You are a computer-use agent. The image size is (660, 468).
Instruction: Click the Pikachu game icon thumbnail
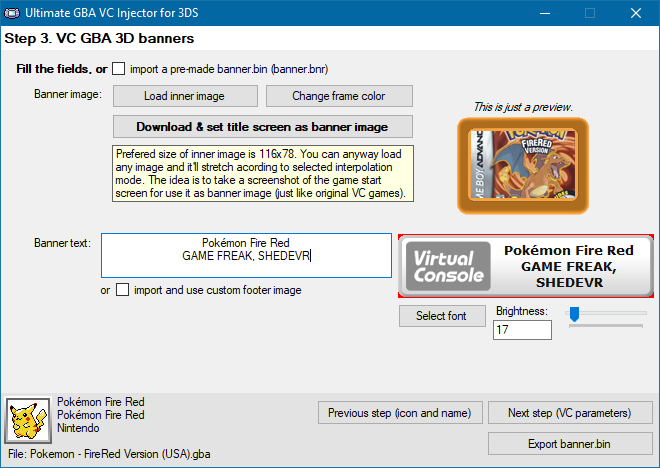28,420
